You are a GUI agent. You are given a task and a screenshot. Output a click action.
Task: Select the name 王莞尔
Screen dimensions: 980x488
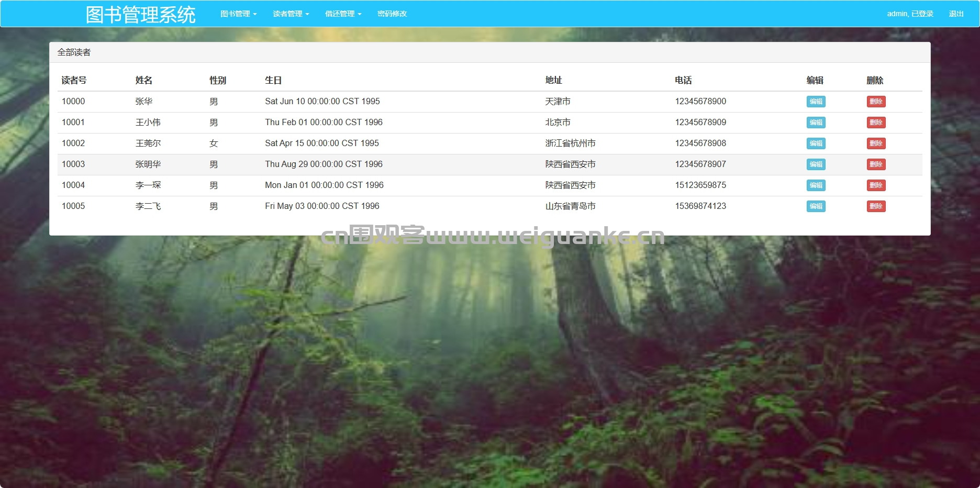(x=148, y=143)
